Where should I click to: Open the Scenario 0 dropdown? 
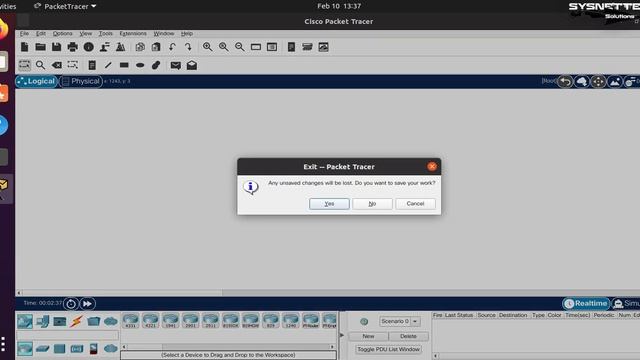pos(400,322)
